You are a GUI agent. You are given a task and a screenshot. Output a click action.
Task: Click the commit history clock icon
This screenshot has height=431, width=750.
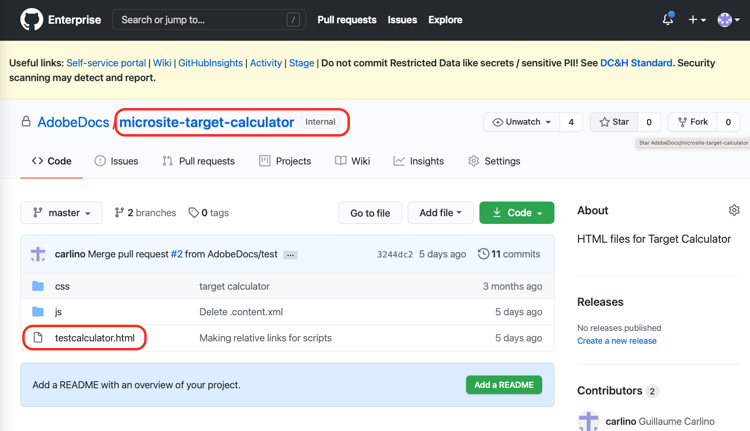pos(483,254)
